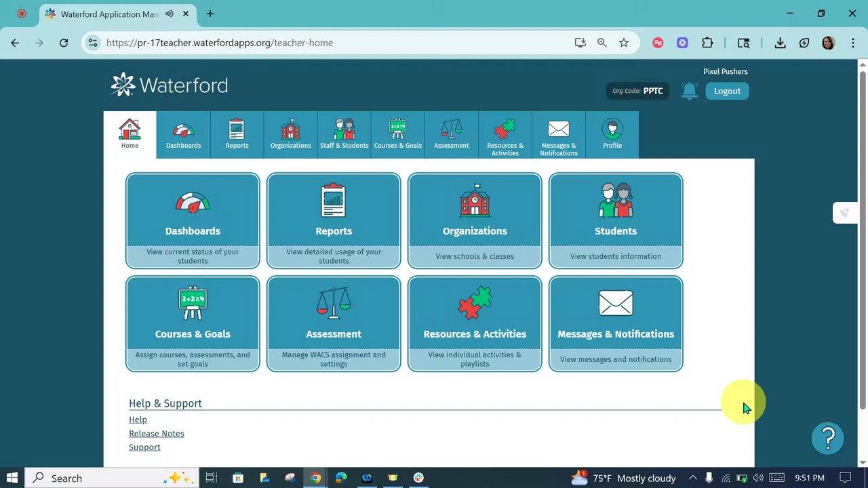The width and height of the screenshot is (868, 488).
Task: Close the Waterford Application Manager tab
Action: coord(186,14)
